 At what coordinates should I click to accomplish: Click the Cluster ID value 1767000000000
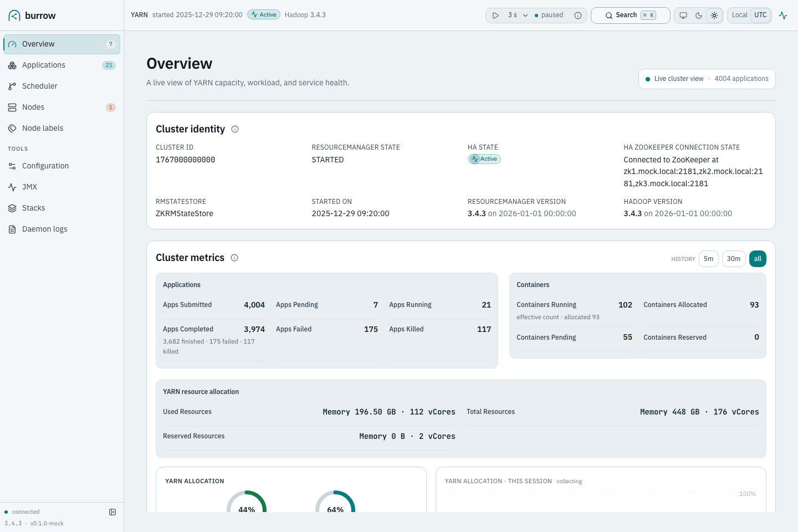186,160
